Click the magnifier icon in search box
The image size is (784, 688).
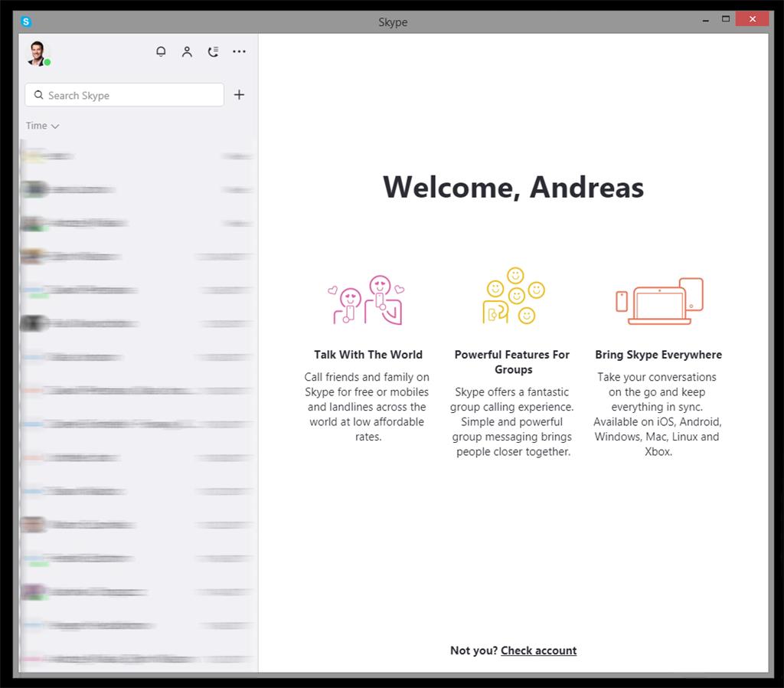point(38,94)
